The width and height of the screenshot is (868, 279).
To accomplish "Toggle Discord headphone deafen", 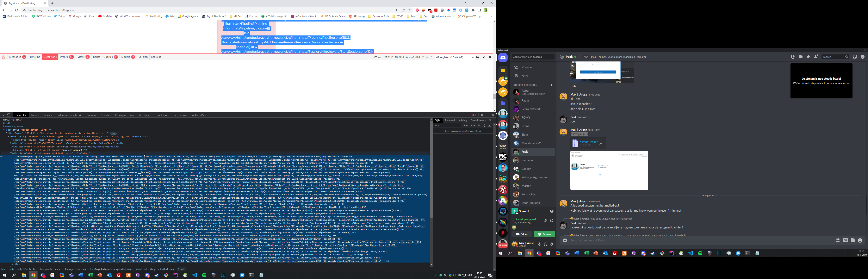I will pyautogui.click(x=546, y=244).
